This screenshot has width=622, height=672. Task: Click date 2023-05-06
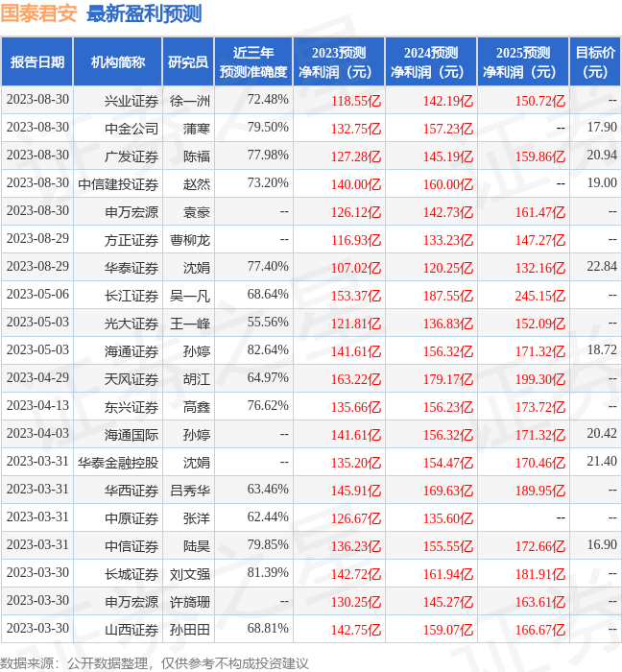(37, 295)
